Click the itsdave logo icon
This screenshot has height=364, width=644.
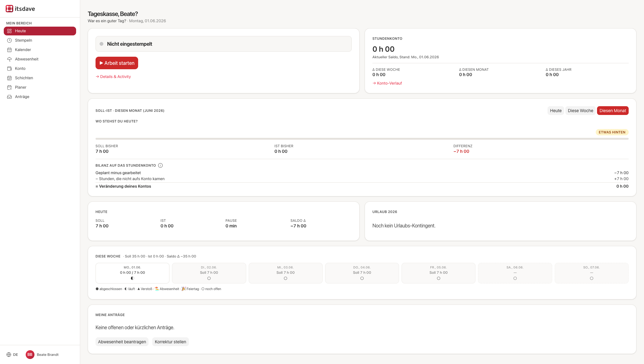(x=9, y=9)
